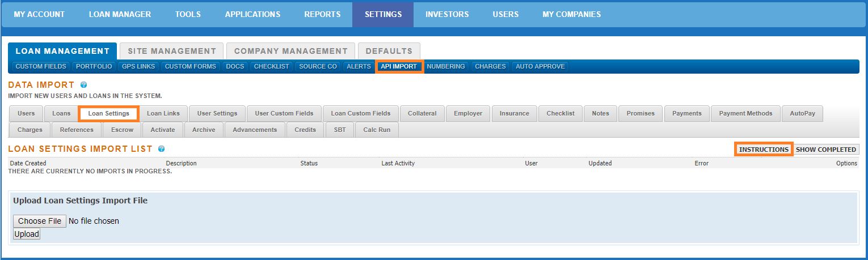
Task: Click the Error column header
Action: coord(701,163)
